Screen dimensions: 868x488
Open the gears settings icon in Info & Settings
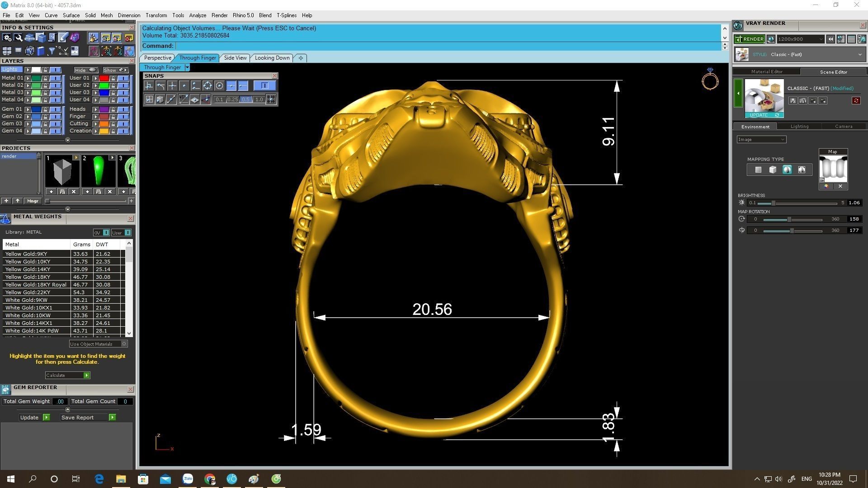(x=7, y=38)
